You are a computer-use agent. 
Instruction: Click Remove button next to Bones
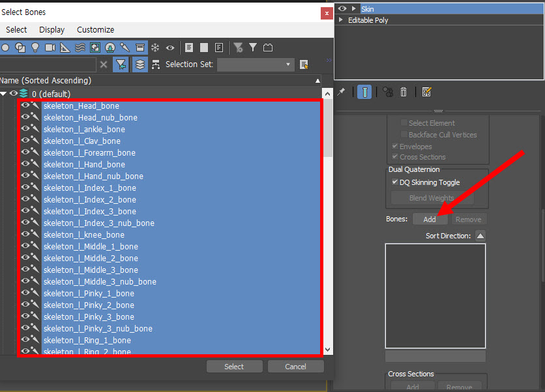coord(469,219)
